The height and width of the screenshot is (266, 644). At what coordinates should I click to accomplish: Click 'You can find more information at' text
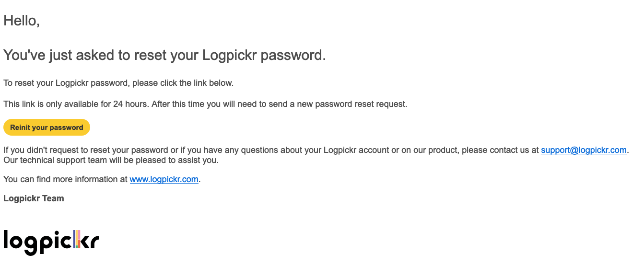(x=65, y=179)
